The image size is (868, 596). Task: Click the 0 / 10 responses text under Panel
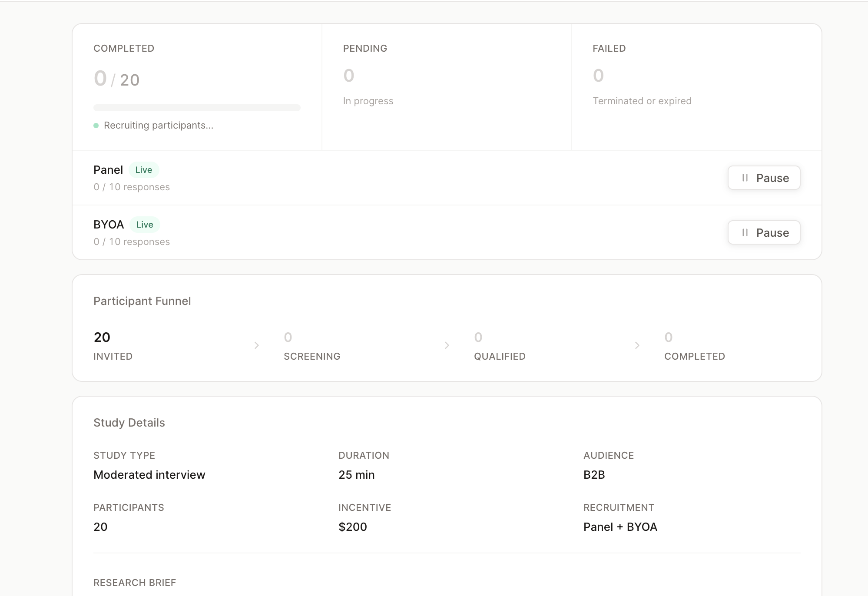point(132,187)
